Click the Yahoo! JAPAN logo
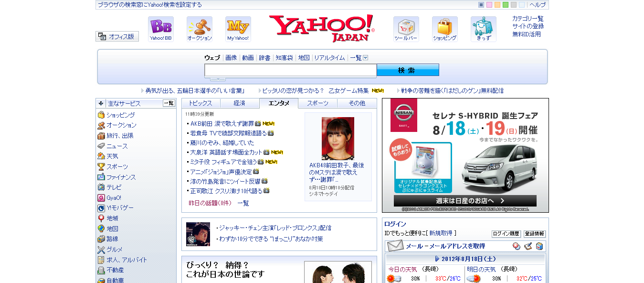Screen dimensions: 644x283 point(322,29)
